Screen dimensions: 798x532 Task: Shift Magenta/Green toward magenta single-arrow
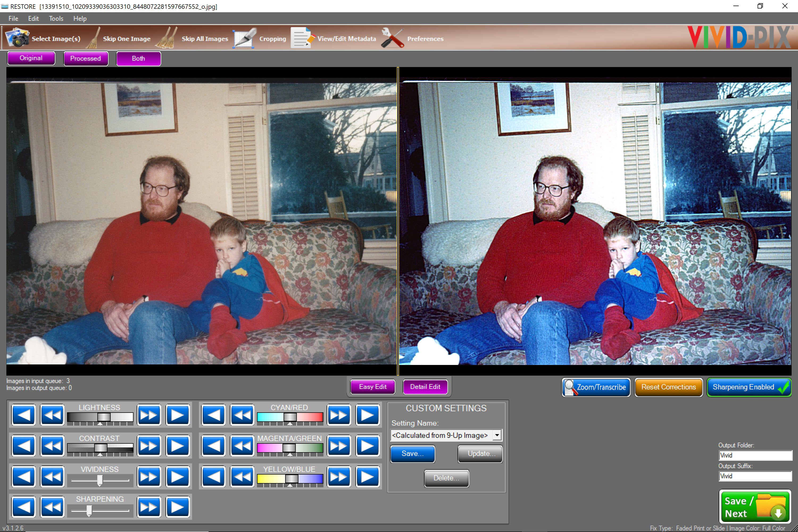(x=213, y=446)
